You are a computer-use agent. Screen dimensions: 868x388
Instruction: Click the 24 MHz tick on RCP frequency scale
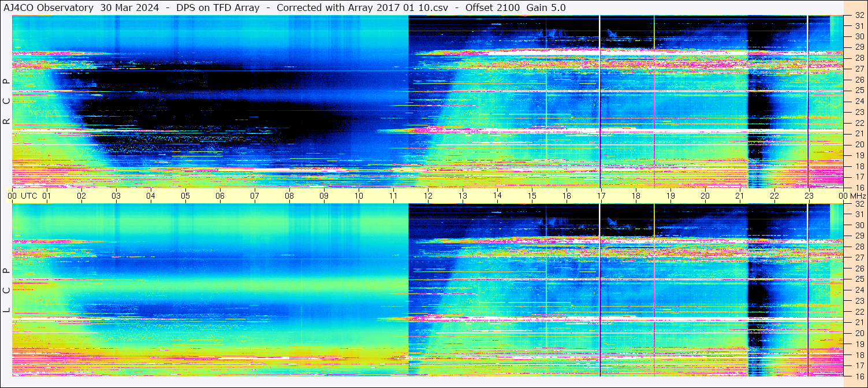(859, 101)
